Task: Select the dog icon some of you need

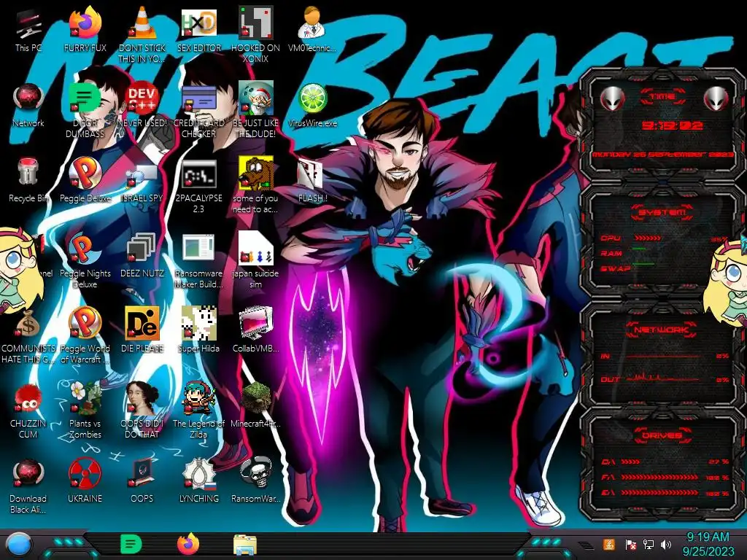Action: coord(256,186)
